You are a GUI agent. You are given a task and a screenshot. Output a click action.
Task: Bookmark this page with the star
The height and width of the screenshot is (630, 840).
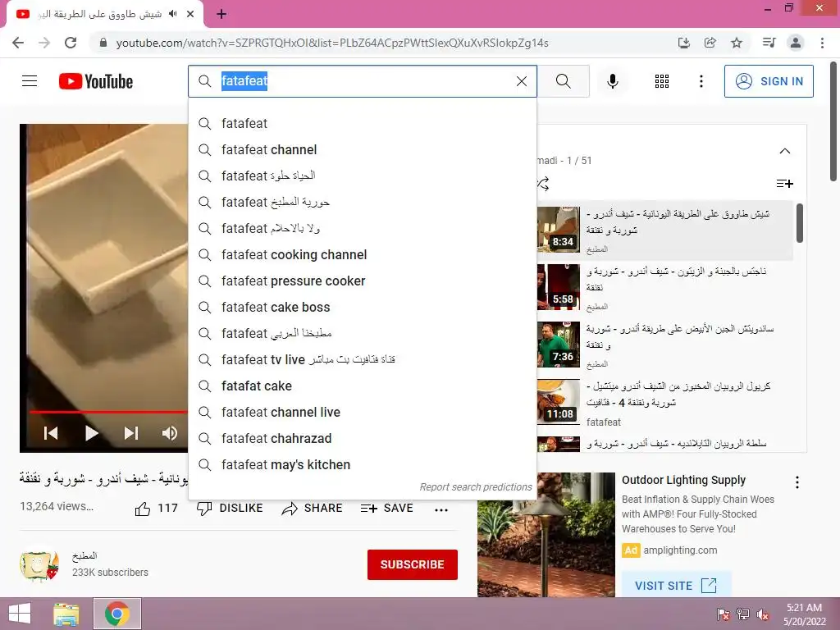click(x=737, y=43)
